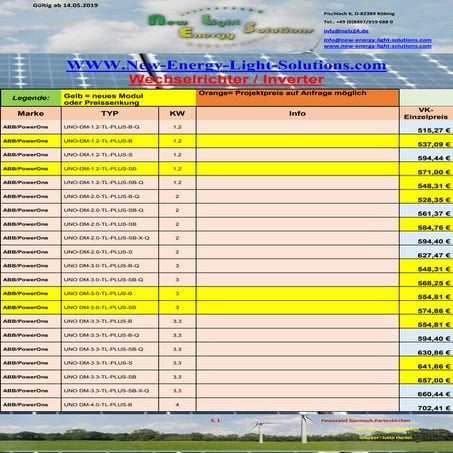Click the ABB/PowerOne cell in UNO DM-4.0-TL-PLUS-B row
Viewport: 453px width, 453px height.
[31, 404]
